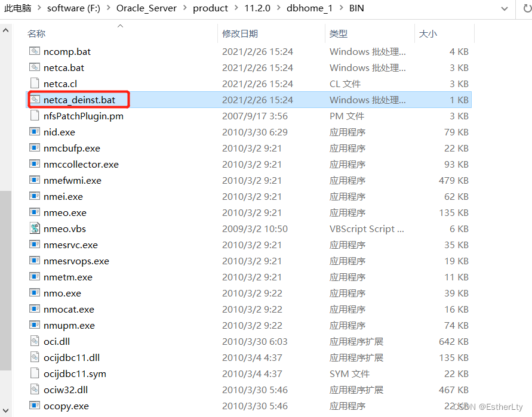
Task: Click the oci.dll extension file icon
Action: coord(34,341)
